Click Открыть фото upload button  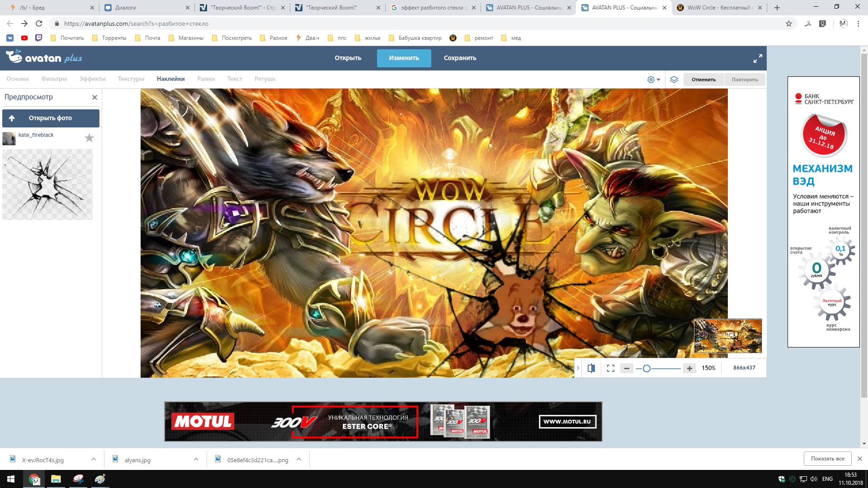click(x=51, y=118)
